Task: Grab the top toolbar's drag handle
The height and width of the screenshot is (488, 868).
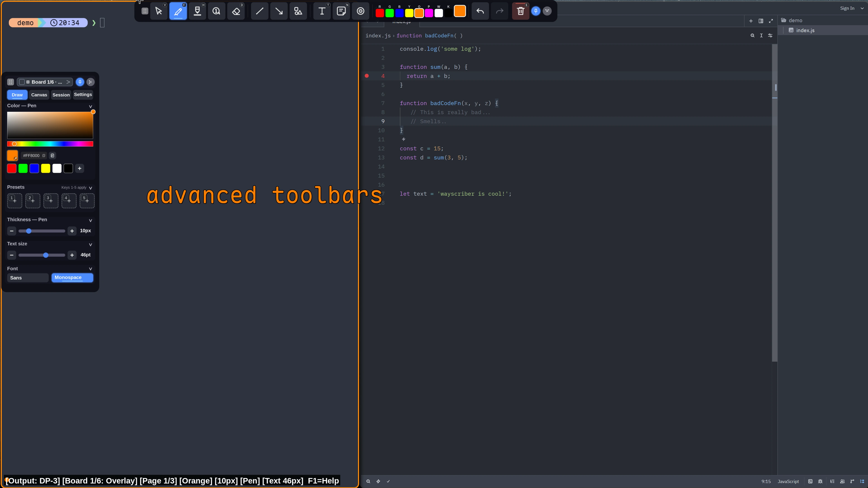Action: click(145, 11)
